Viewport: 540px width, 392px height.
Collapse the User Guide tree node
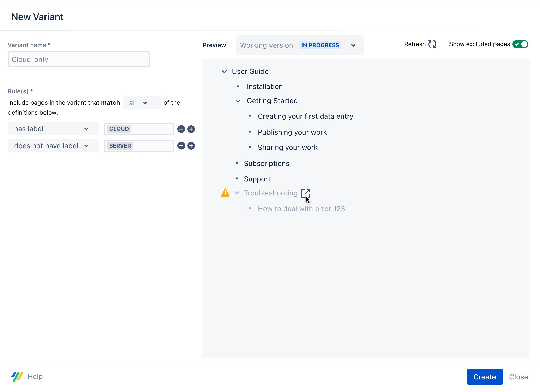coord(224,72)
